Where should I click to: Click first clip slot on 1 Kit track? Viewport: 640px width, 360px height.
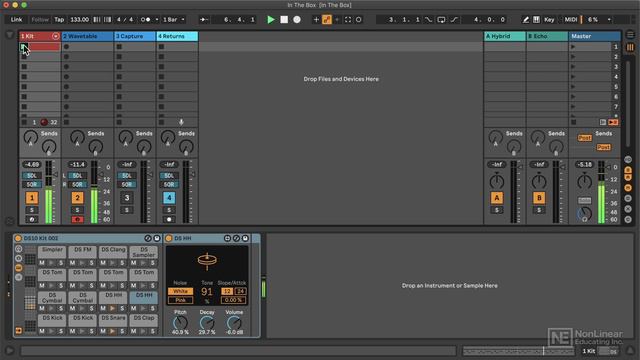40,47
